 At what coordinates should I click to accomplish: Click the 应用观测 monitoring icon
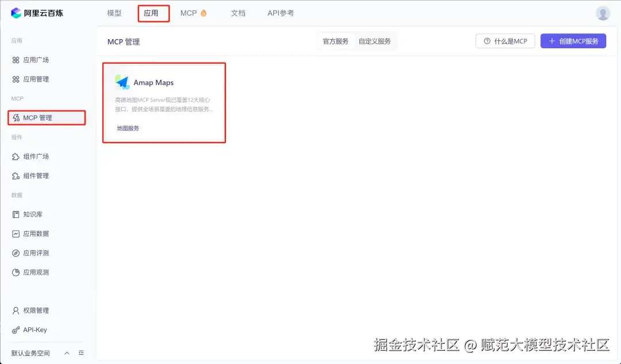click(x=15, y=272)
